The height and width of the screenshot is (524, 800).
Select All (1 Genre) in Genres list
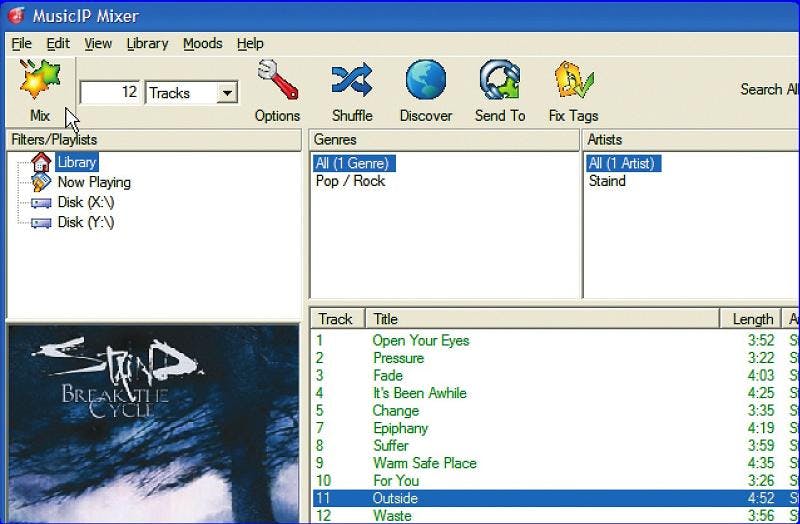coord(353,163)
